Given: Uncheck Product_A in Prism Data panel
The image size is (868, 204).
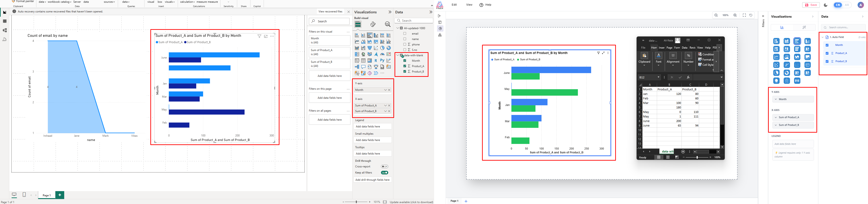Looking at the screenshot, I should [827, 53].
